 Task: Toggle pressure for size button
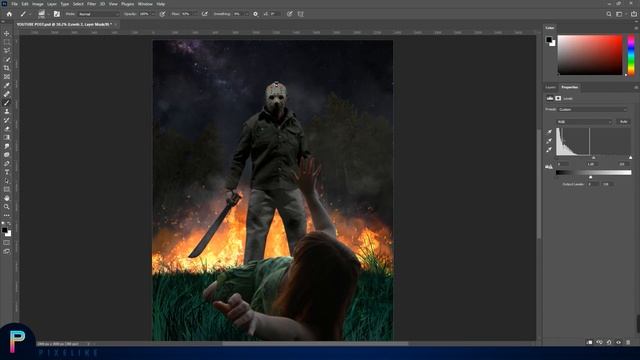[x=289, y=14]
